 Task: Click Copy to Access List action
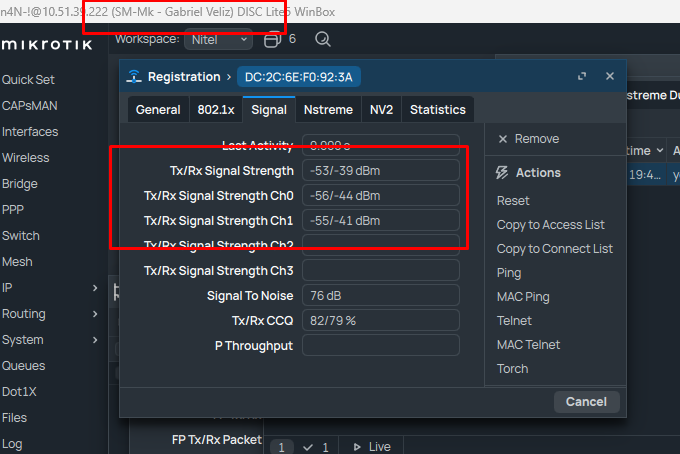click(x=550, y=225)
